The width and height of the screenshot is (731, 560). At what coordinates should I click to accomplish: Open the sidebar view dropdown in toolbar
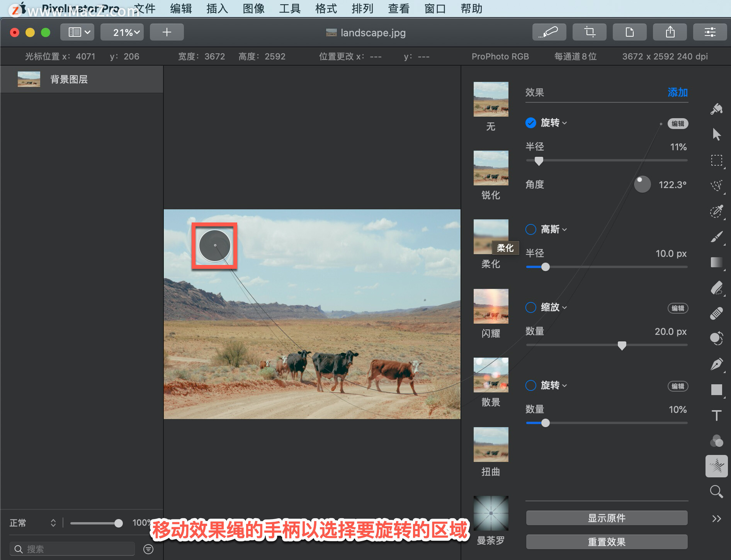[77, 32]
